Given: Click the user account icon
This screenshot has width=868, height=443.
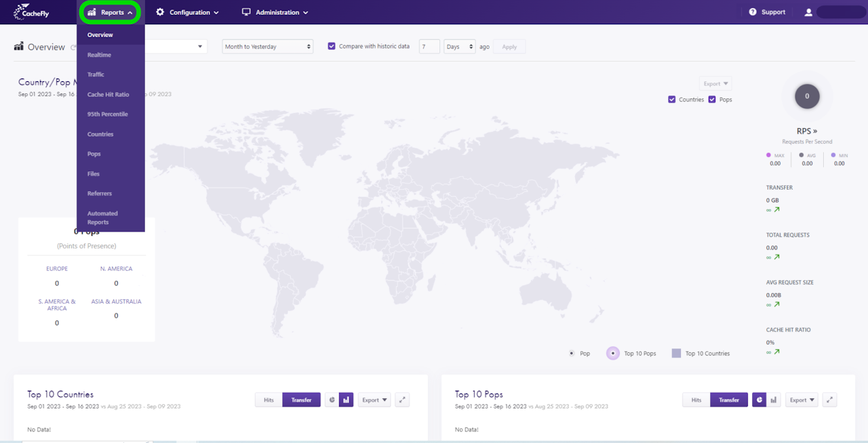Looking at the screenshot, I should pyautogui.click(x=808, y=12).
